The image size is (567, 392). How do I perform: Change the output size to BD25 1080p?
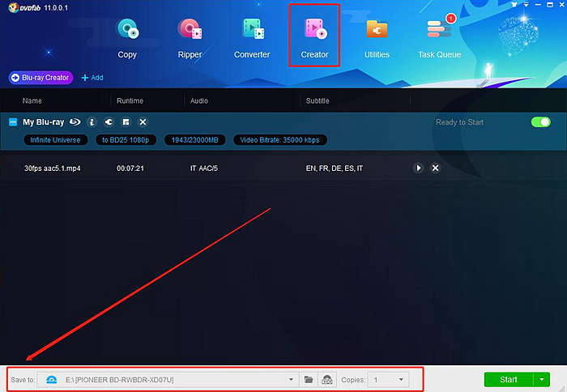click(x=126, y=140)
